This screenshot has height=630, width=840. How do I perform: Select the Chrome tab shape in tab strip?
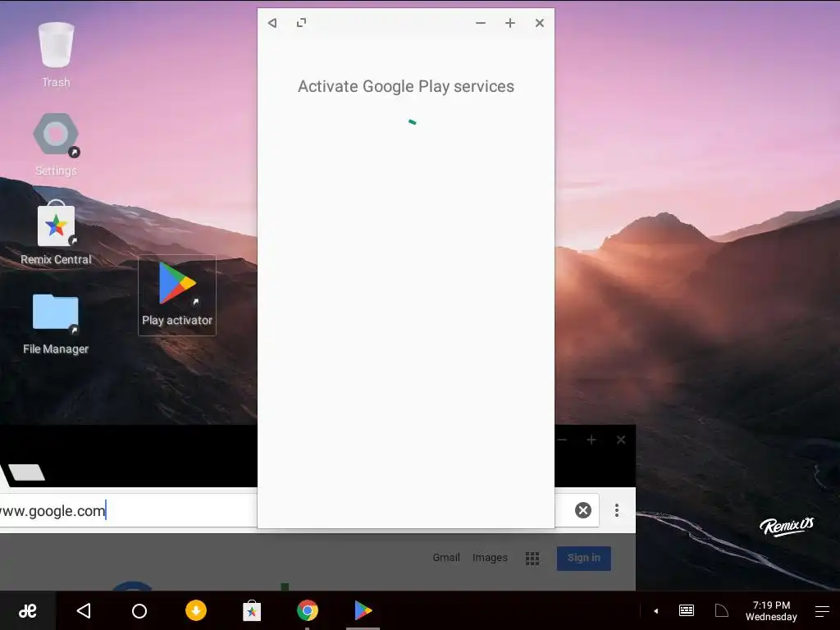click(x=25, y=472)
